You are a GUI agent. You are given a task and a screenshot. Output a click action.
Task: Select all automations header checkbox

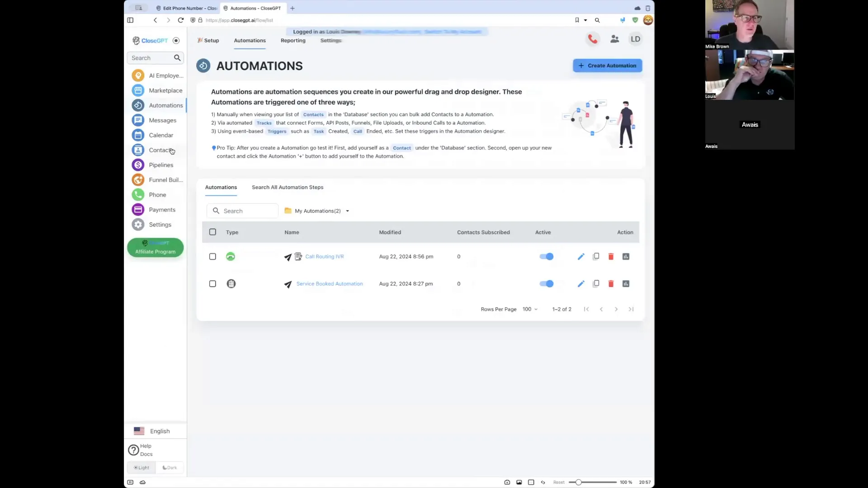click(212, 232)
